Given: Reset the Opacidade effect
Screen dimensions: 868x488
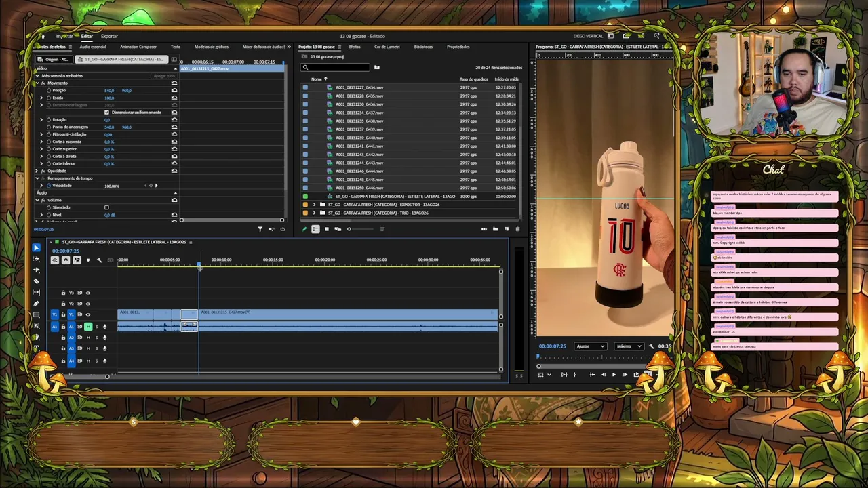Looking at the screenshot, I should coord(174,171).
